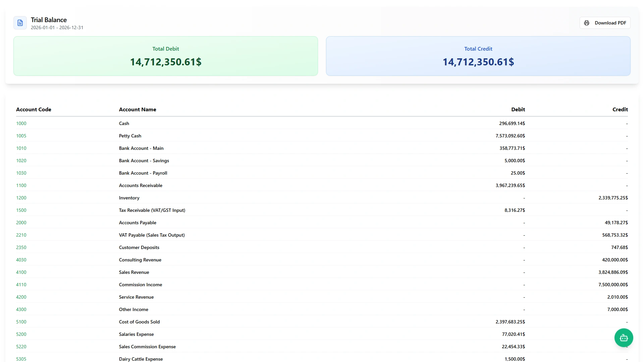
Task: Click the printer icon in Download PDF
Action: pos(587,23)
